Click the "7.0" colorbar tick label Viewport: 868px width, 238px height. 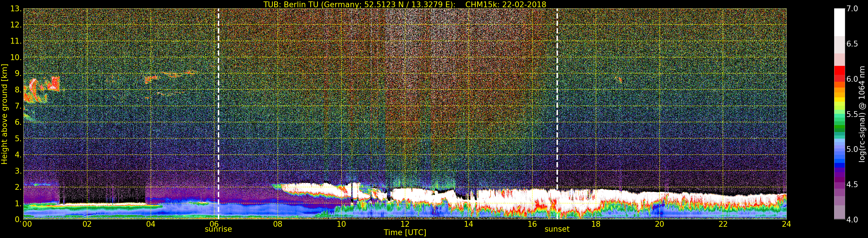pos(852,9)
